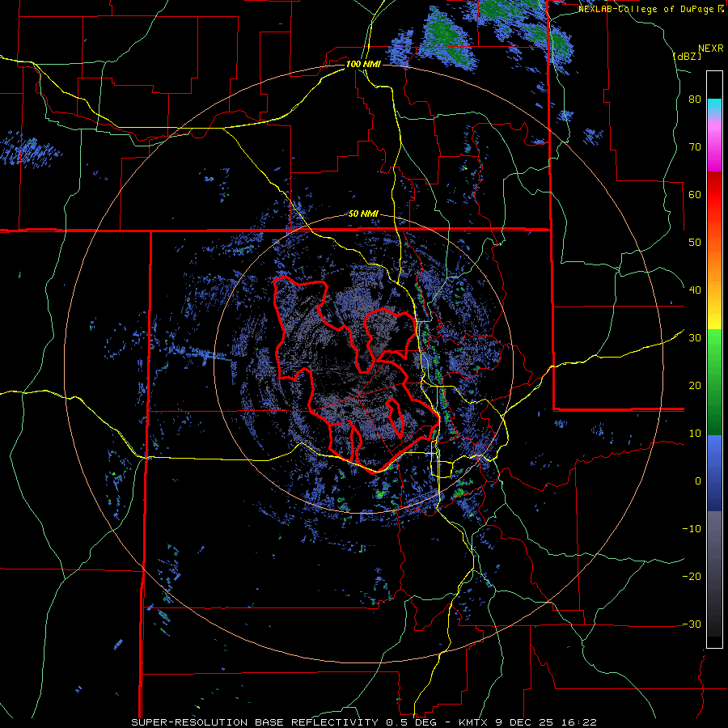The height and width of the screenshot is (728, 728).
Task: Click the 70 value on dBZ scale
Action: pyautogui.click(x=695, y=147)
